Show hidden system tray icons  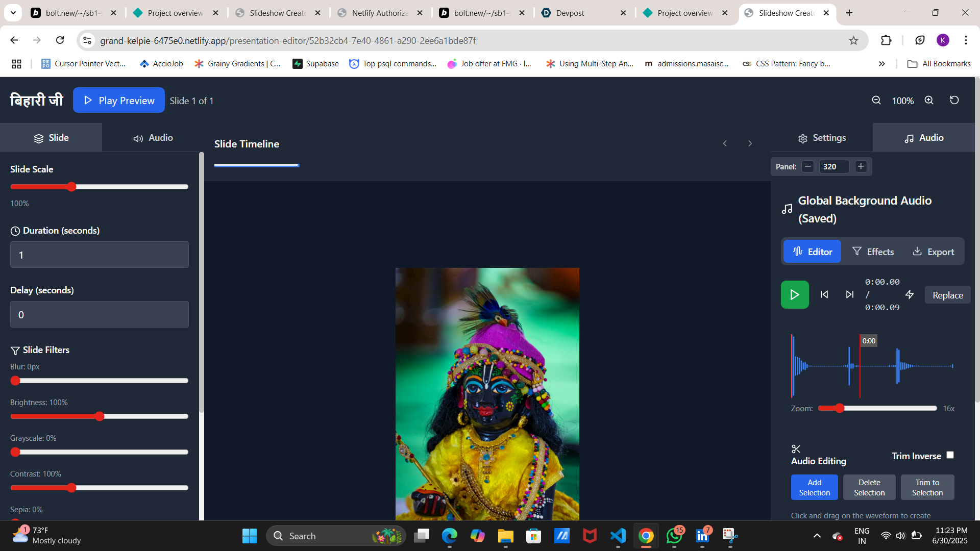817,536
